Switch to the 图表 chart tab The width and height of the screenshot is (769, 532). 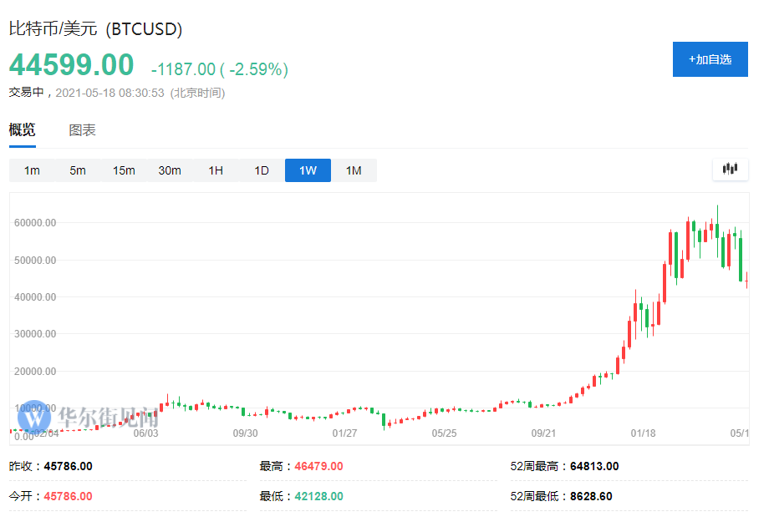[x=82, y=130]
